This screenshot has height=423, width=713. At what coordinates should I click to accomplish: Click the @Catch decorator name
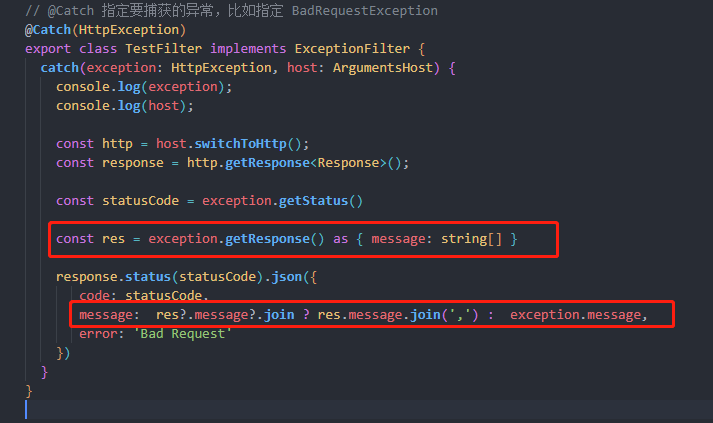tap(48, 30)
